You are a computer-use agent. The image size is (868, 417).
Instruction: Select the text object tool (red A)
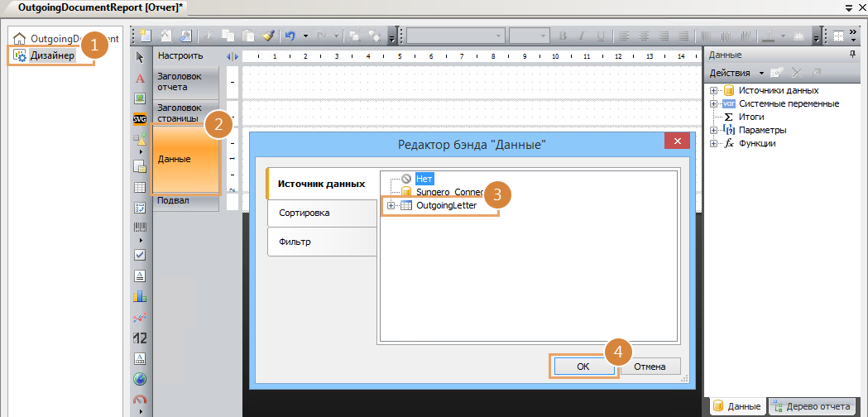tap(140, 78)
